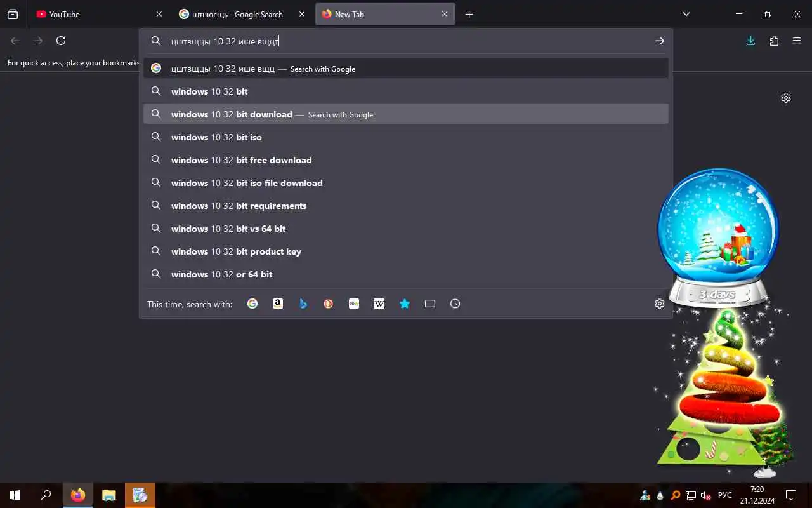Screen dimensions: 812x508
Task: Select 'windows 10 32 bit product key'
Action: pyautogui.click(x=406, y=251)
